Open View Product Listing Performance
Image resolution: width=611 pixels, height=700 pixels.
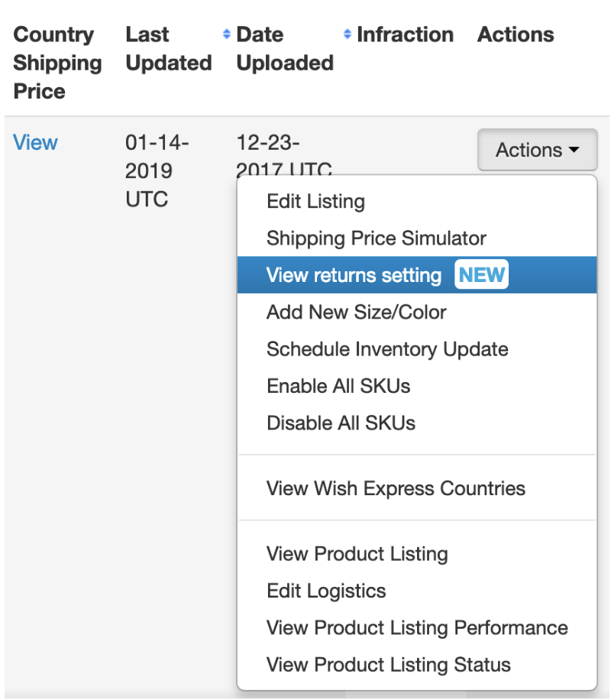tap(417, 628)
